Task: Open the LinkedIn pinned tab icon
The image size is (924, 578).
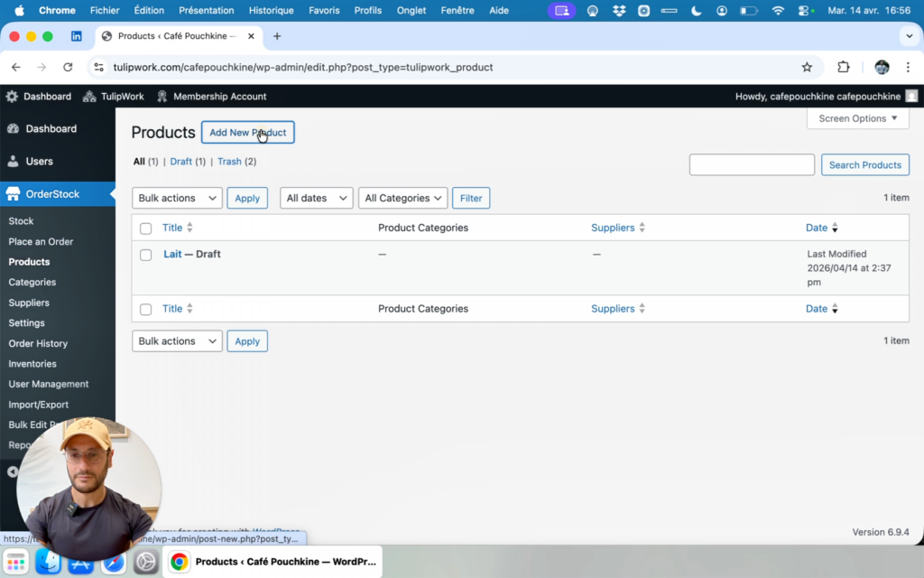Action: coord(77,36)
